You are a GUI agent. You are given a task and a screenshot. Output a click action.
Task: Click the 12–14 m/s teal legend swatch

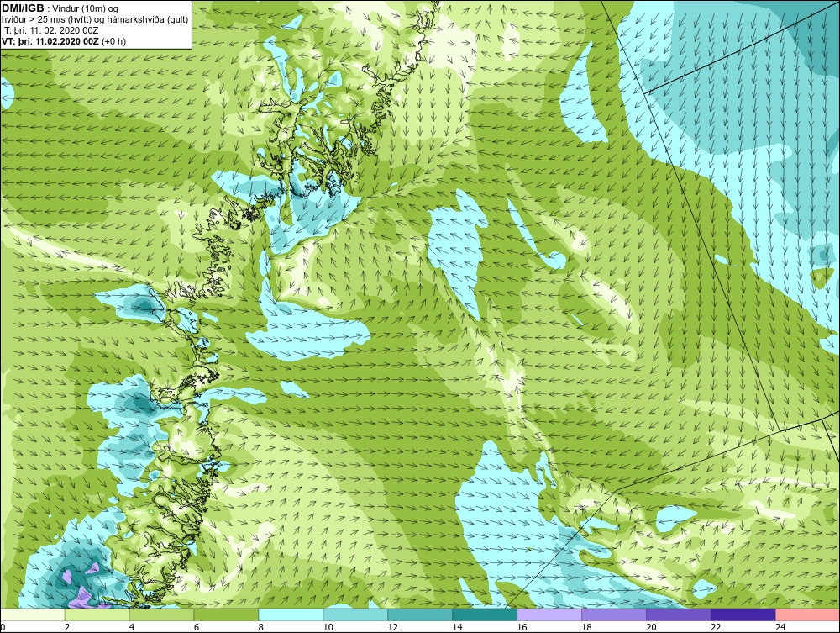click(420, 615)
